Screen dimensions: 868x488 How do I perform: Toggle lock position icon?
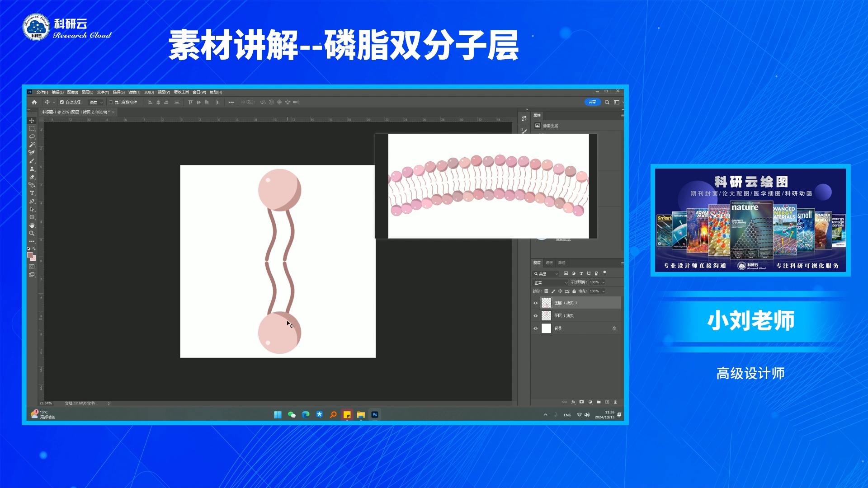click(x=560, y=291)
